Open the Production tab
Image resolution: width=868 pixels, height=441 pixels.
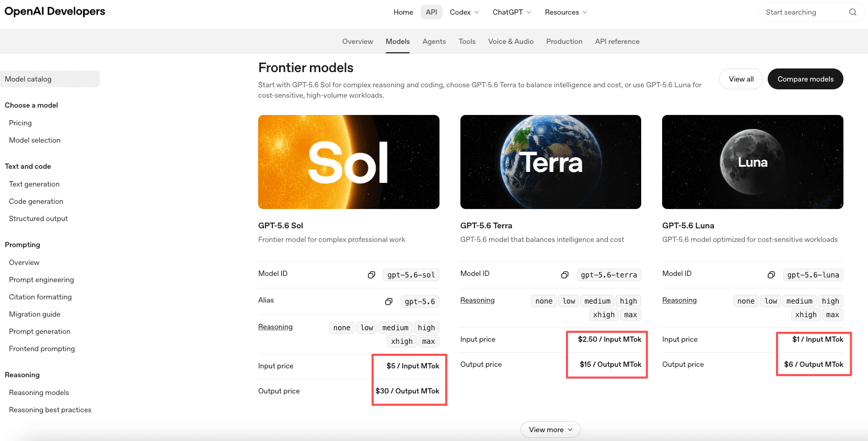click(x=564, y=41)
